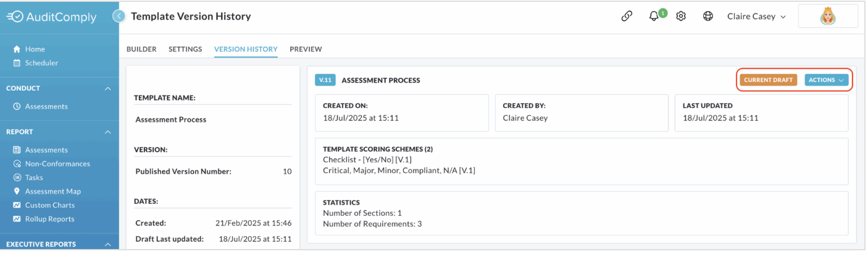Collapse the REPORT sidebar section
Screen dimensions: 868x254
108,132
